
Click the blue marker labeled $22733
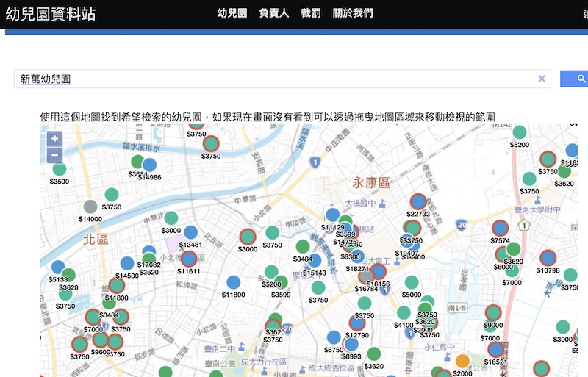[418, 201]
